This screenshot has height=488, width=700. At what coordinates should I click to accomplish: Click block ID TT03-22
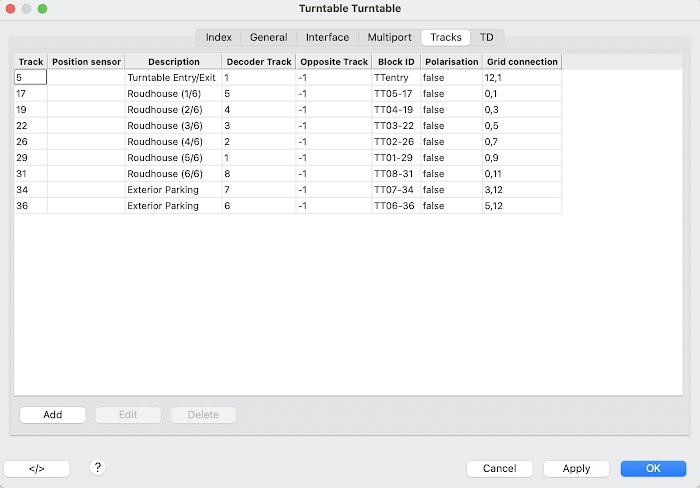394,126
